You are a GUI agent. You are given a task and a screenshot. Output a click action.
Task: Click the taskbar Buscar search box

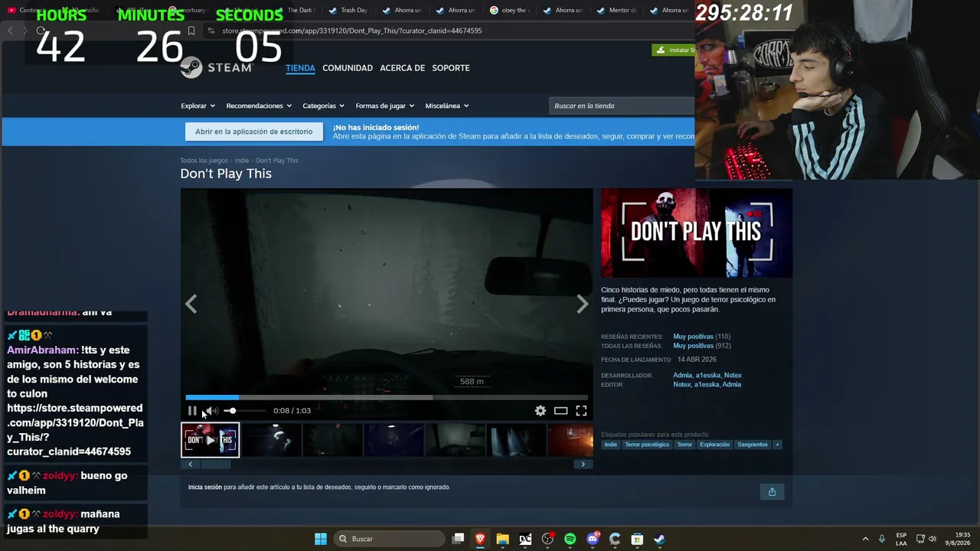[390, 539]
